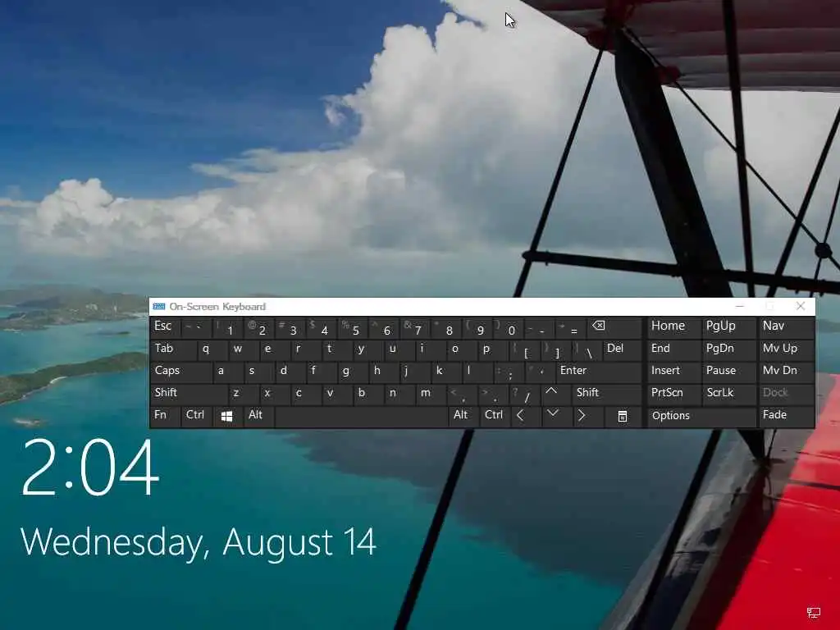Click the backslash key
The height and width of the screenshot is (630, 840).
click(587, 349)
